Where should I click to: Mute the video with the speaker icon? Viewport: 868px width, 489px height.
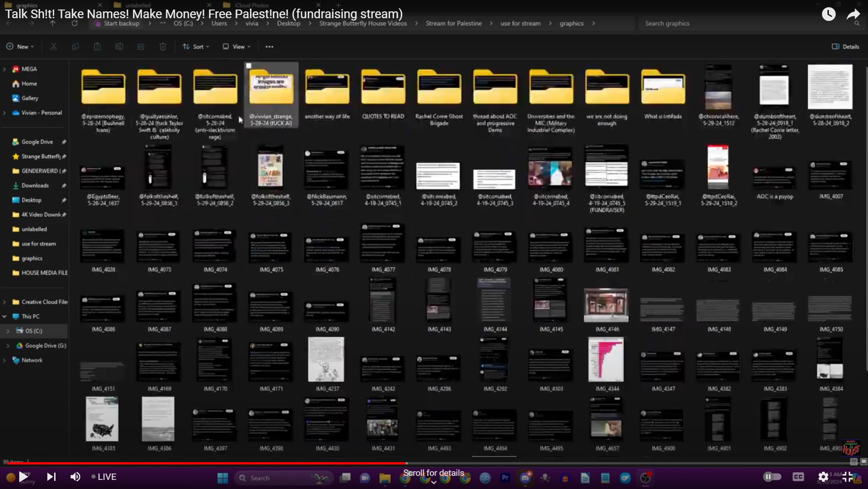[75, 476]
